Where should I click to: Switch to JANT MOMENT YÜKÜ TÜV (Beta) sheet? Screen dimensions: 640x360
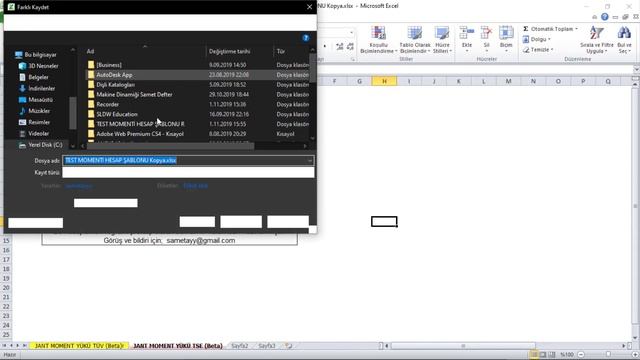click(79, 346)
